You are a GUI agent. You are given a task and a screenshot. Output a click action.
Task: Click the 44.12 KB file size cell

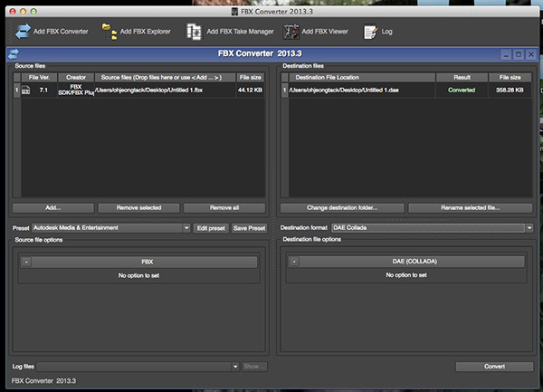click(250, 90)
